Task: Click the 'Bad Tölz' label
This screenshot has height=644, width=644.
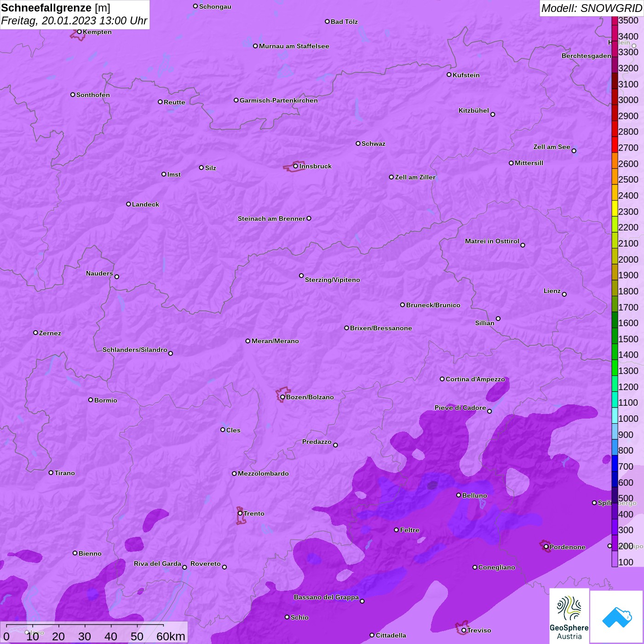Action: (344, 22)
